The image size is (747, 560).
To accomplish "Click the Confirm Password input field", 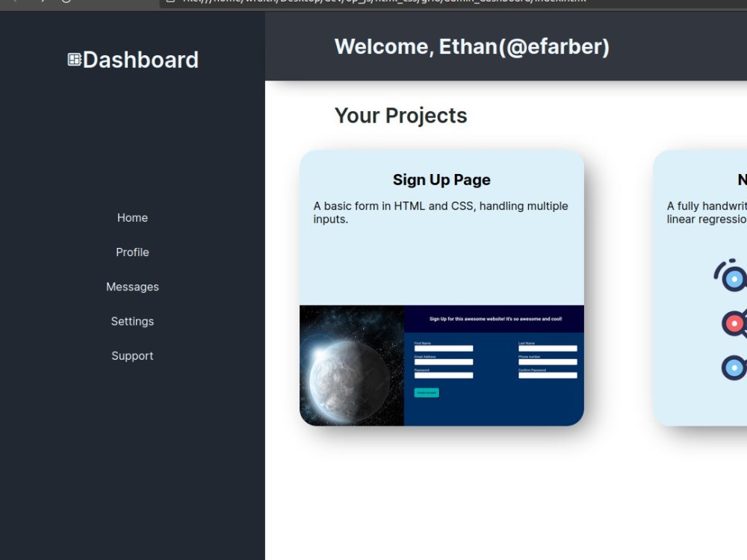I will [548, 375].
